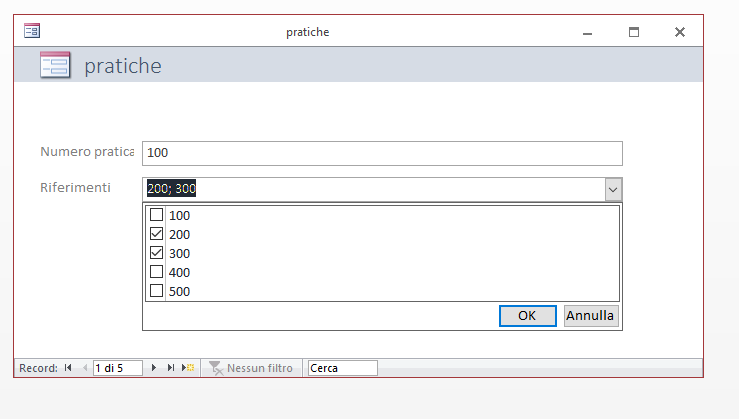The image size is (739, 419).
Task: Uncheck the 300 option checkbox
Action: 156,253
